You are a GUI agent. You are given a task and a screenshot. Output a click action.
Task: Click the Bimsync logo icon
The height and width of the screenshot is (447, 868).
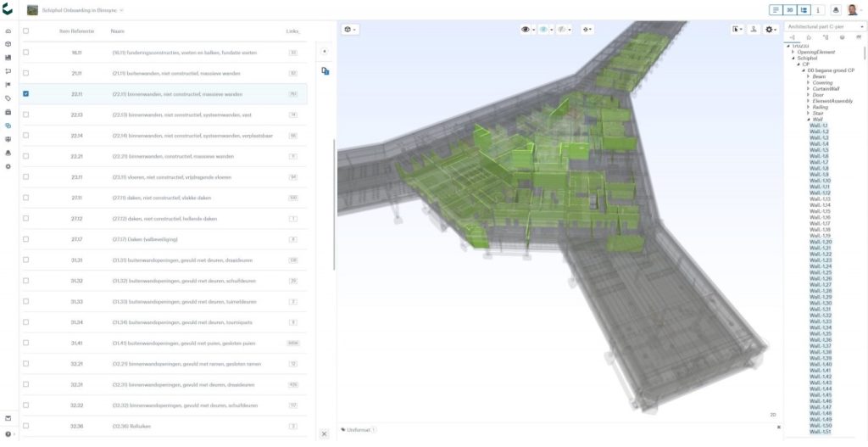(7, 9)
